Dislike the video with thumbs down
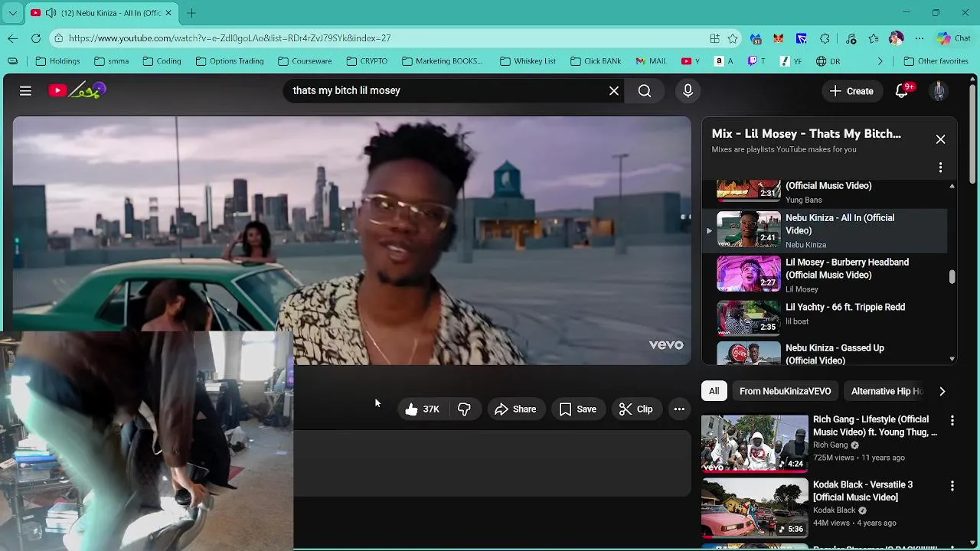The image size is (980, 551). click(464, 409)
